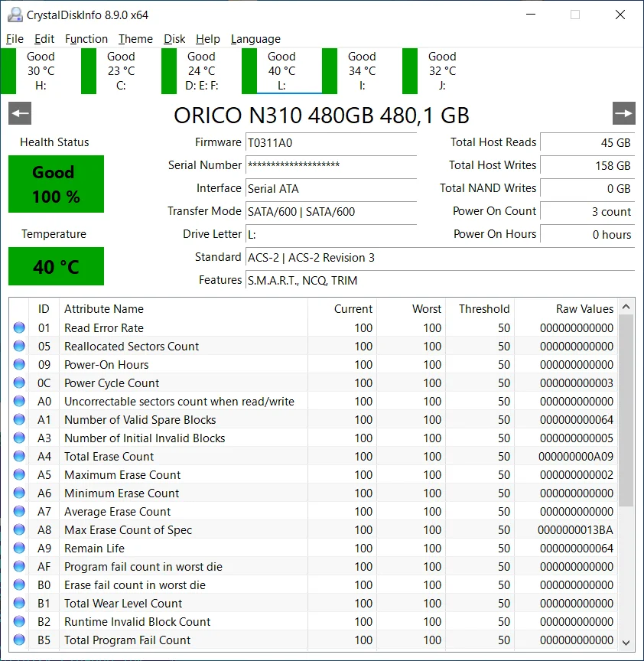Click status orb for Total Erase Count
The width and height of the screenshot is (644, 661).
(19, 456)
